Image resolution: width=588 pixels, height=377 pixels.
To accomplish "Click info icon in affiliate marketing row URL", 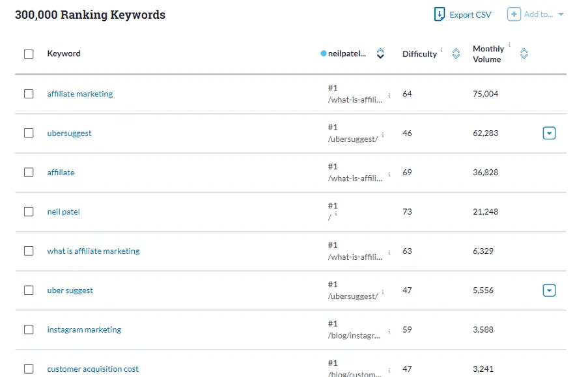I will [389, 96].
